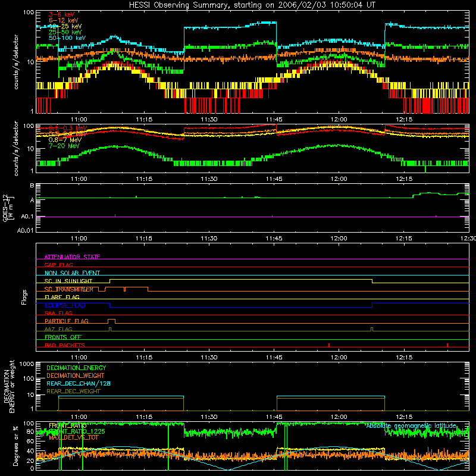This screenshot has height=476, width=476.
Task: Select the olive A47_FLAG label
Action: click(x=58, y=329)
